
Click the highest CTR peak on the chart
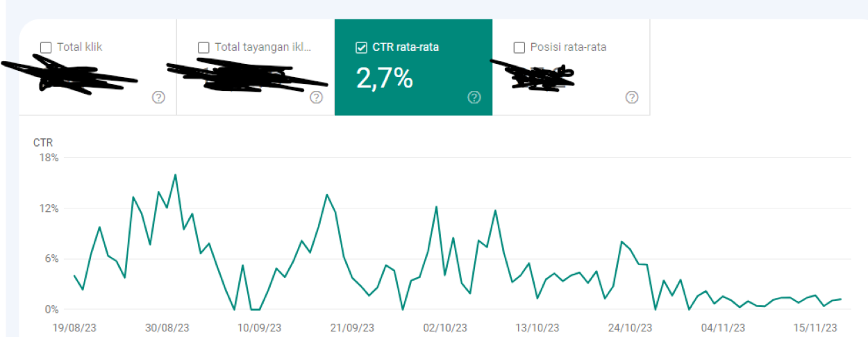point(175,175)
